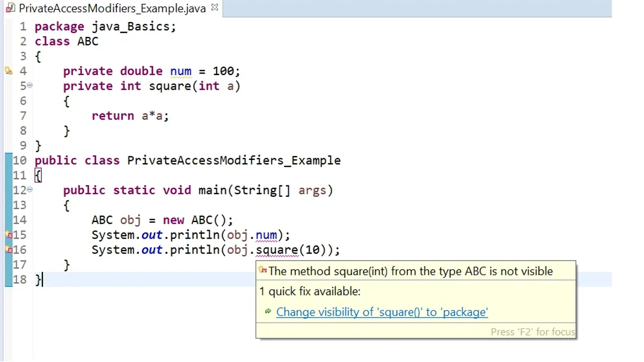Click the "return a*a;" statement
This screenshot has height=362, width=644.
130,116
